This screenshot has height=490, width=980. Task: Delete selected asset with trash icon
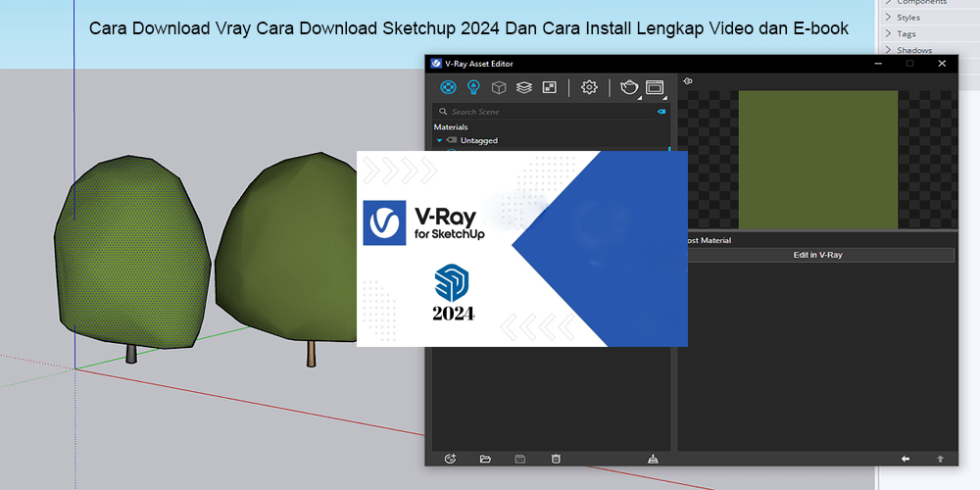pyautogui.click(x=556, y=459)
